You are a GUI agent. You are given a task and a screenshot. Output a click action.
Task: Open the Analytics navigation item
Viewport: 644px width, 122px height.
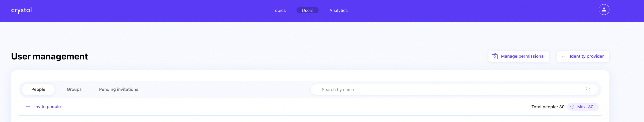(x=338, y=10)
